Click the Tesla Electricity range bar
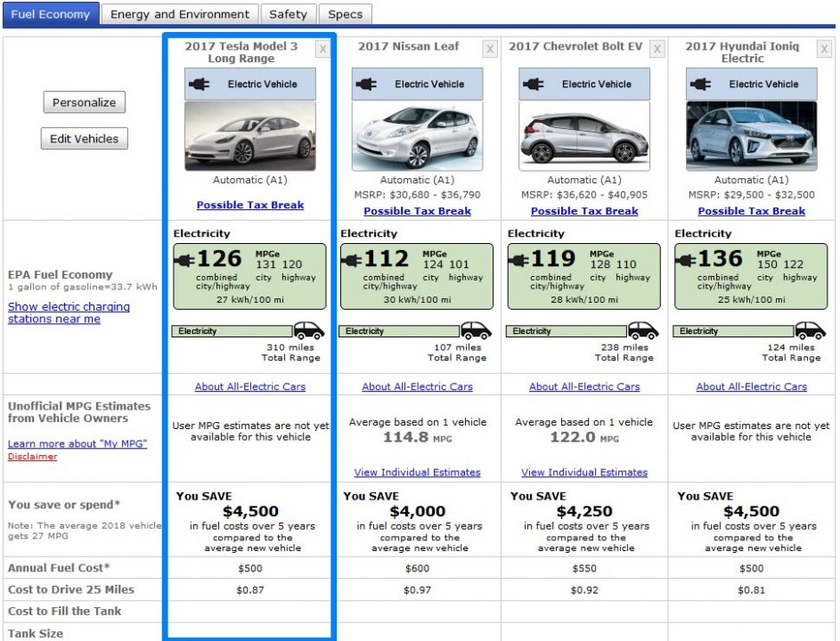840x641 pixels. pyautogui.click(x=232, y=331)
